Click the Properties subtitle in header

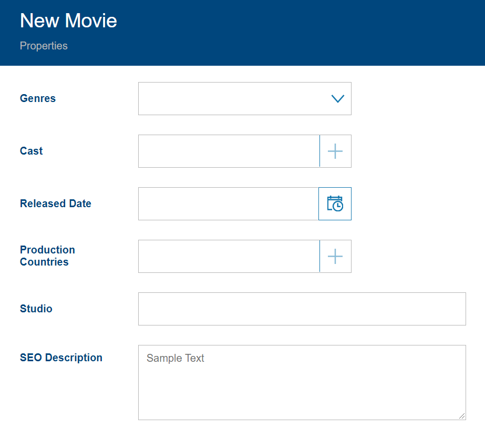point(44,46)
